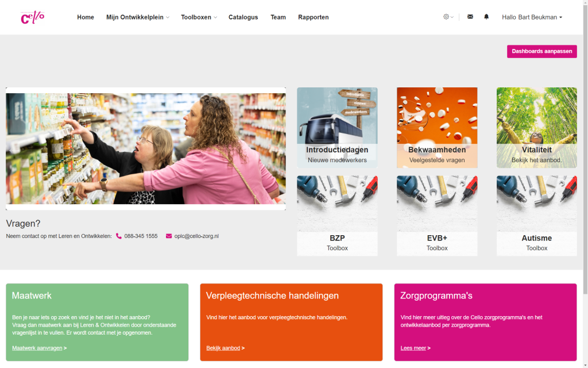This screenshot has height=368, width=588.
Task: Follow the Maatwerk aanvragen link
Action: 37,348
